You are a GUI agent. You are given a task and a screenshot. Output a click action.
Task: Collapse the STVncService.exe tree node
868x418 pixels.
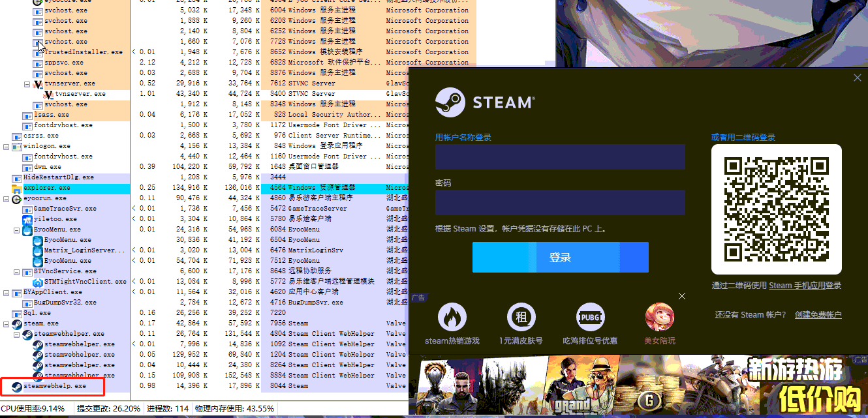pos(17,272)
